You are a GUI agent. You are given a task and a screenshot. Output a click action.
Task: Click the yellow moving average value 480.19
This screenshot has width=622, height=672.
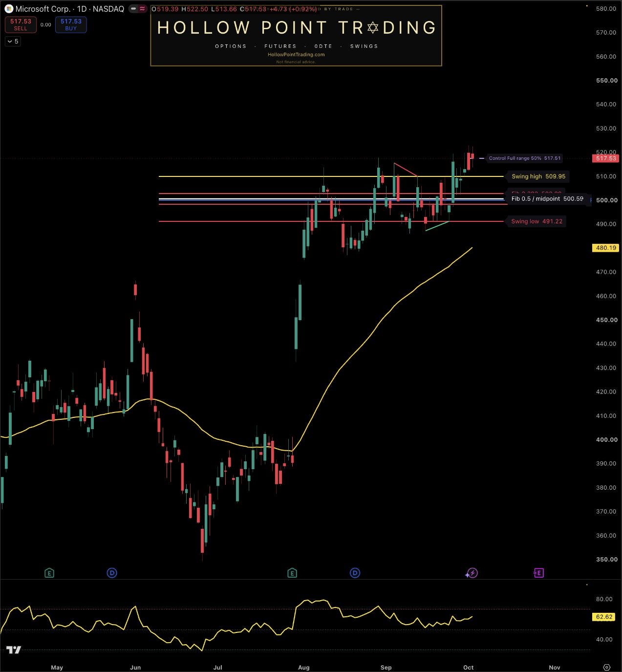pos(606,248)
